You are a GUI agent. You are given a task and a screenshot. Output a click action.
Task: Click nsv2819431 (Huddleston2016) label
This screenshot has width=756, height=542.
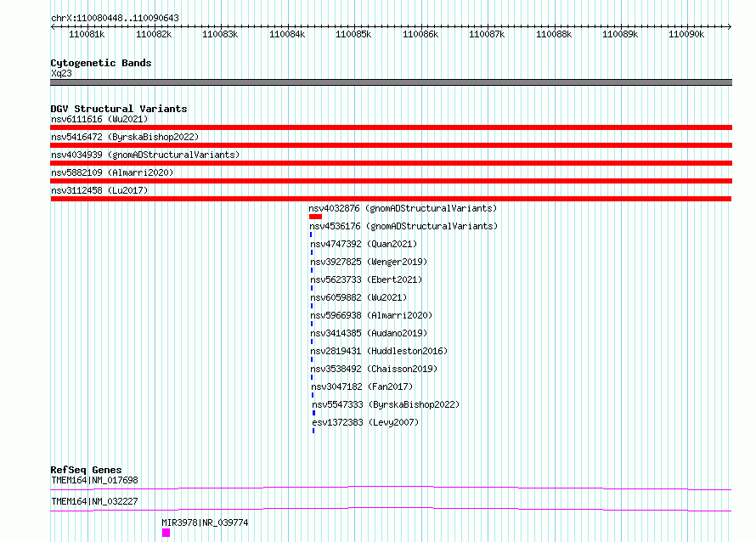click(379, 351)
